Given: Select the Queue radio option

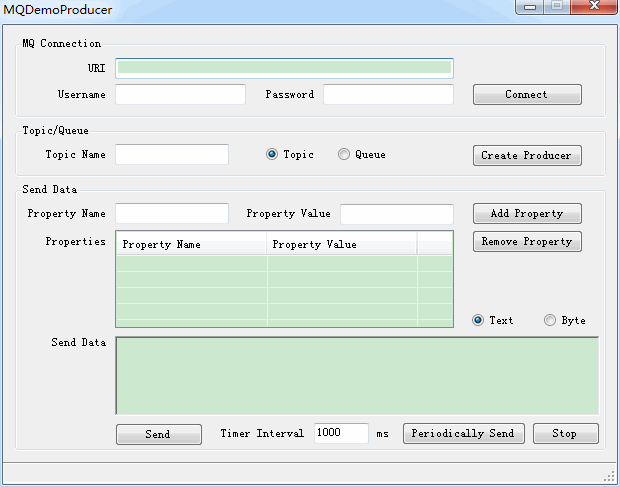Looking at the screenshot, I should point(344,155).
